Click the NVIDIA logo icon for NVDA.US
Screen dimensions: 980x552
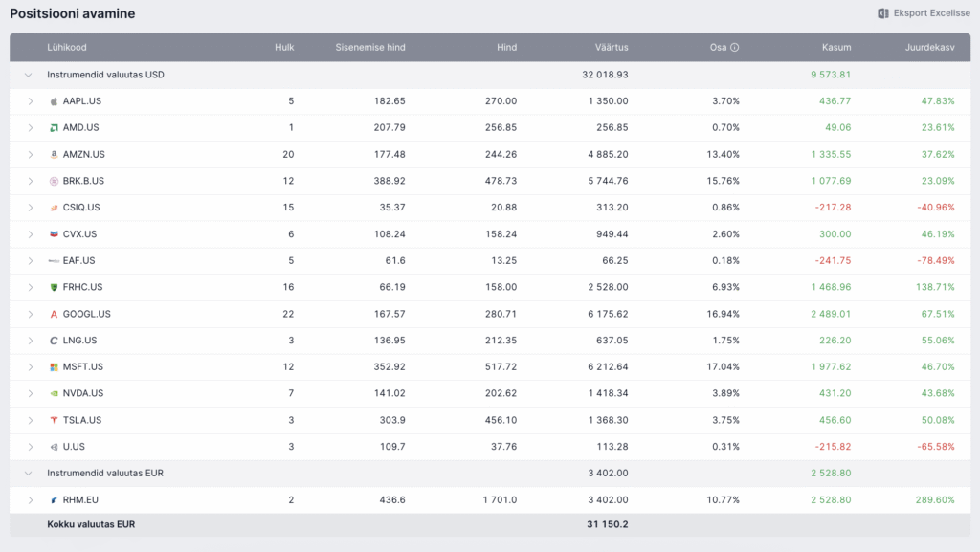pyautogui.click(x=55, y=393)
